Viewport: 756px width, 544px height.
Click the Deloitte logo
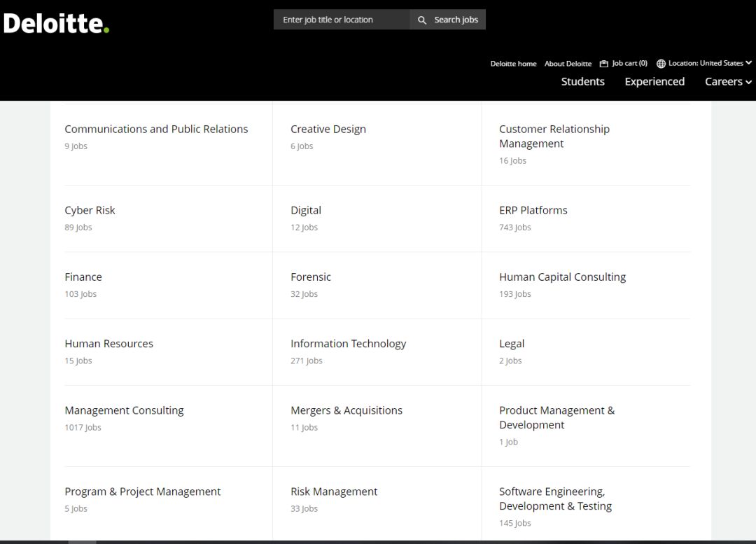pos(56,23)
